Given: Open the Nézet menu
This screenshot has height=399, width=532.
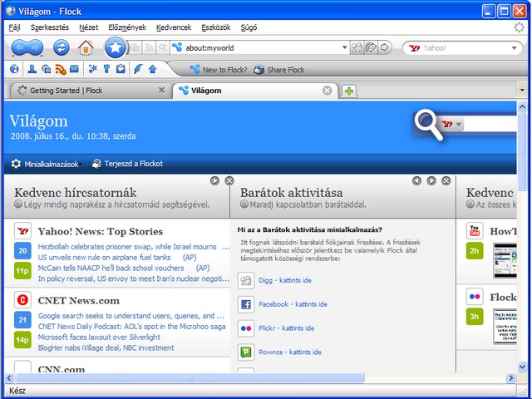Looking at the screenshot, I should 89,27.
